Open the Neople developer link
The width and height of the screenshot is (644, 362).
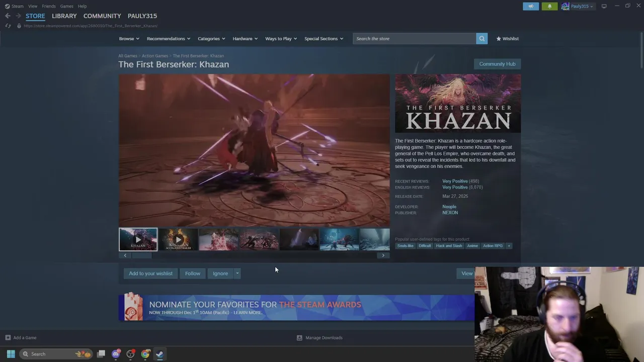[449, 207]
